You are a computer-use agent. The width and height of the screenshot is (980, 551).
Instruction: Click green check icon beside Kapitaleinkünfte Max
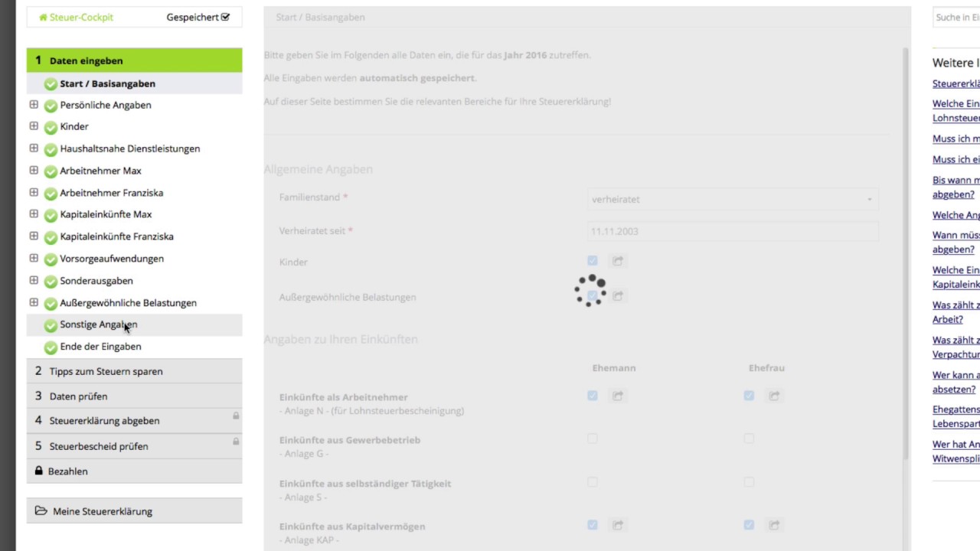pos(51,216)
